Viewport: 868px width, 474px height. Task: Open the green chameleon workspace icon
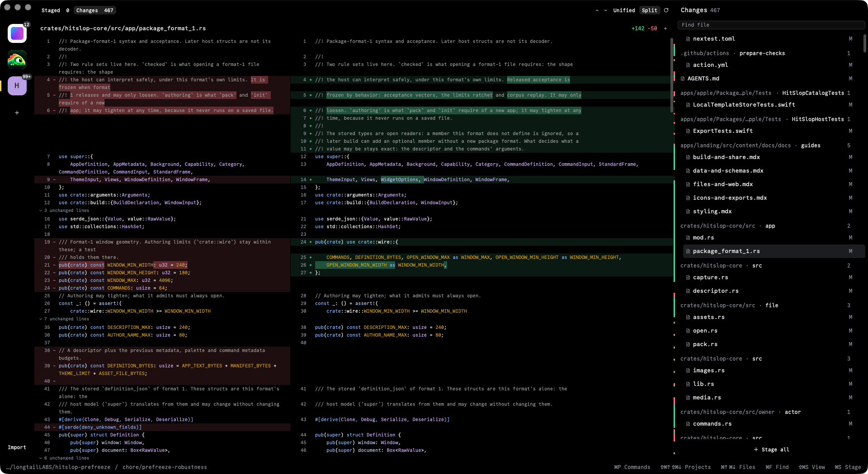coord(17,60)
